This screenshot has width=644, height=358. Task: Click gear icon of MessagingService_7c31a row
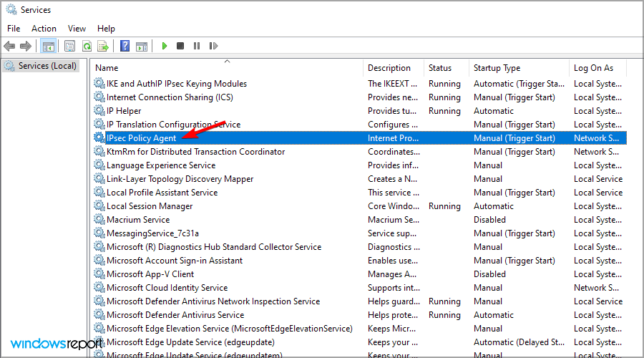click(x=99, y=232)
